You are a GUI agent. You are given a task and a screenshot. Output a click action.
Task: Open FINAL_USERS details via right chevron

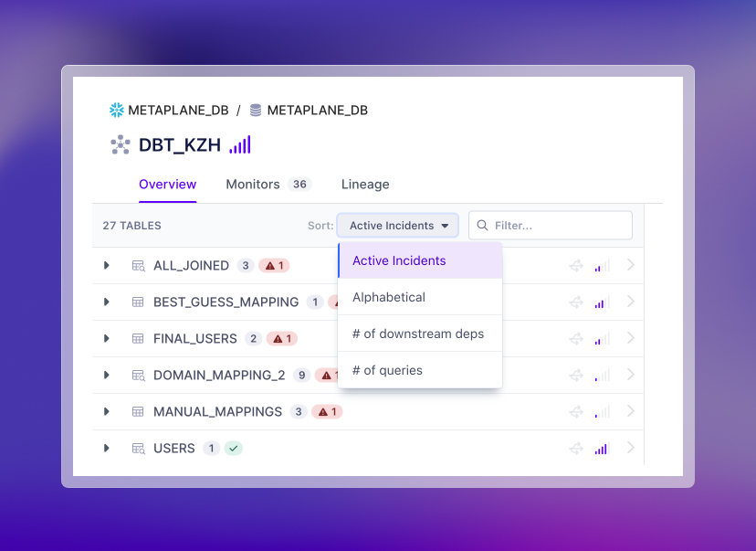631,338
